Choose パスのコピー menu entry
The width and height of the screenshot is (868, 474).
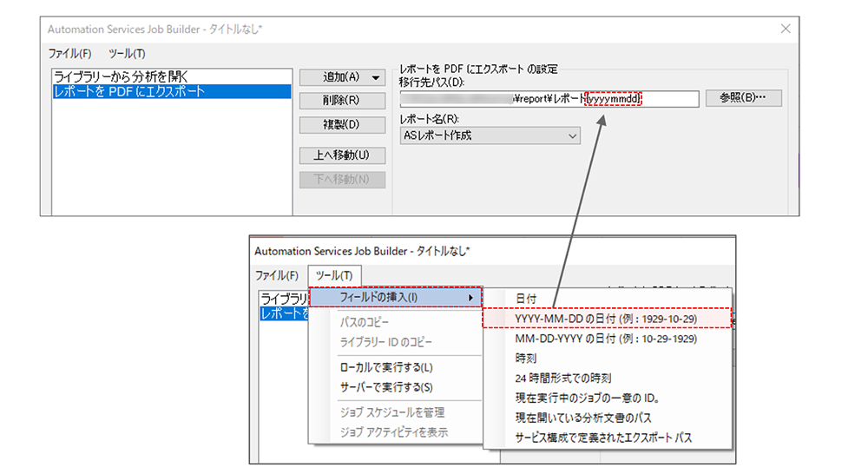[x=396, y=322]
